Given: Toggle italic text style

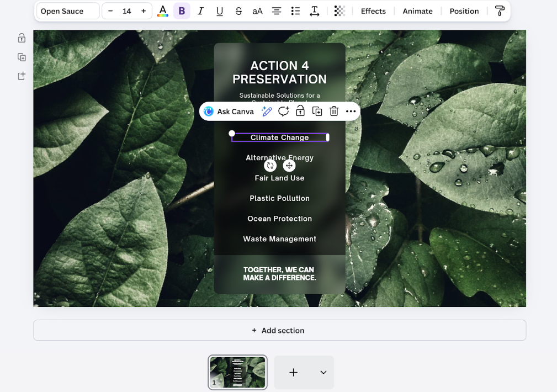Looking at the screenshot, I should click(x=200, y=11).
